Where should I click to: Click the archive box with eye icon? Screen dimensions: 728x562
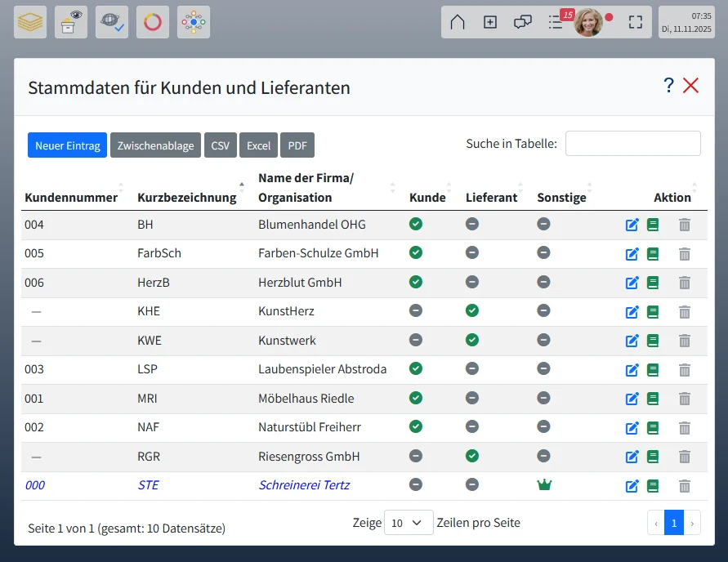click(71, 22)
